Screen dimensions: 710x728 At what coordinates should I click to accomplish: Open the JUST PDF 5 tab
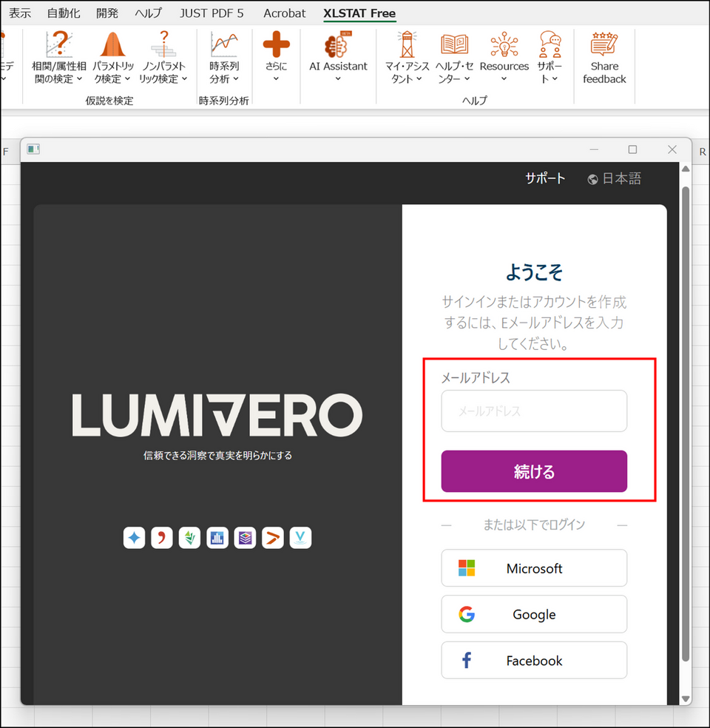[212, 13]
